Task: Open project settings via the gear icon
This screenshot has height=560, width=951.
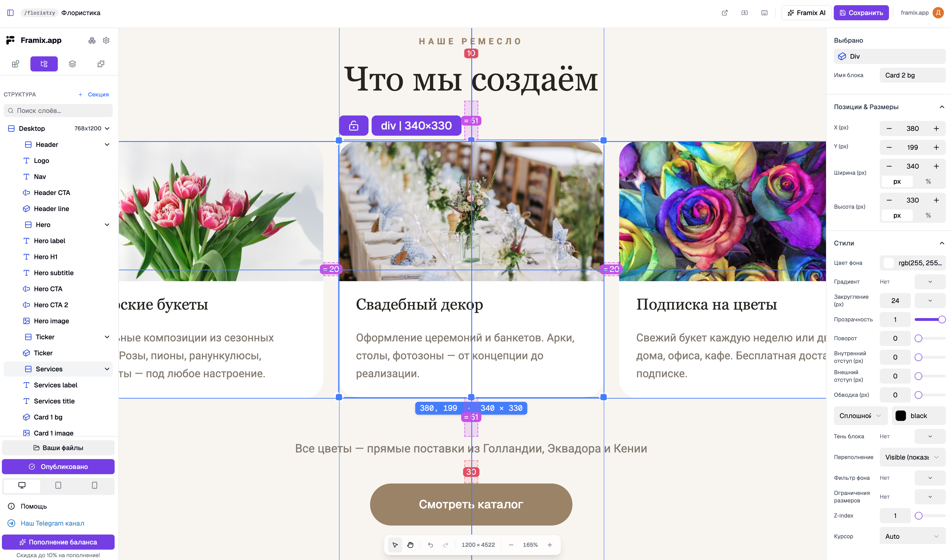Action: tap(106, 40)
